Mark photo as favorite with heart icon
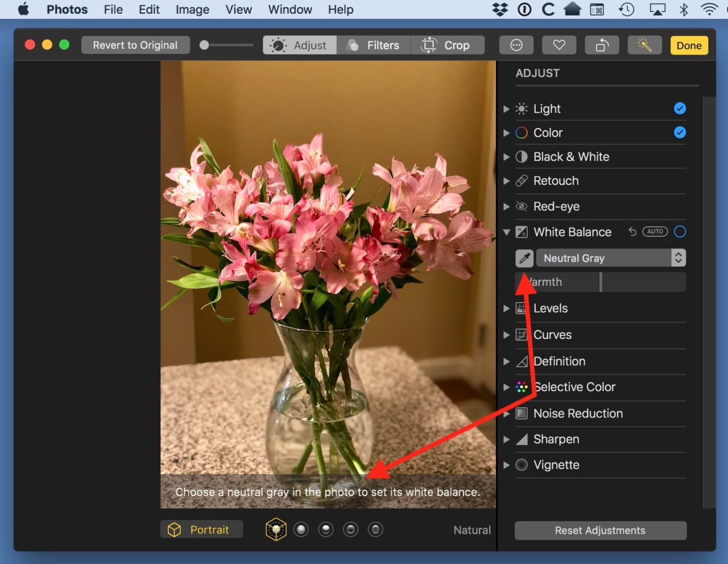The height and width of the screenshot is (564, 728). tap(559, 45)
